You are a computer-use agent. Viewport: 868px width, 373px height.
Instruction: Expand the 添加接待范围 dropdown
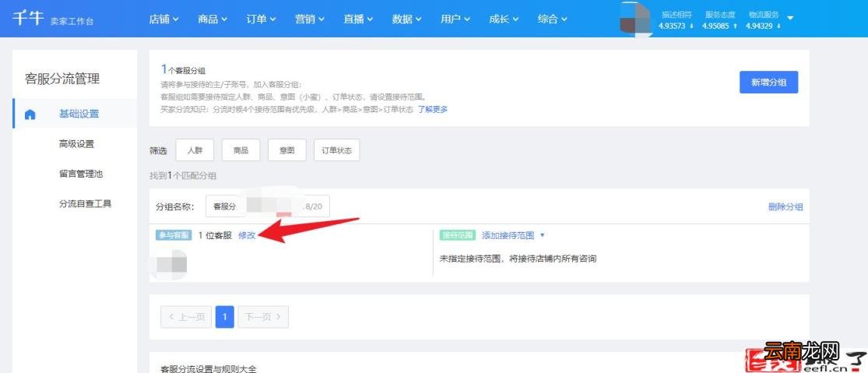[x=513, y=234]
